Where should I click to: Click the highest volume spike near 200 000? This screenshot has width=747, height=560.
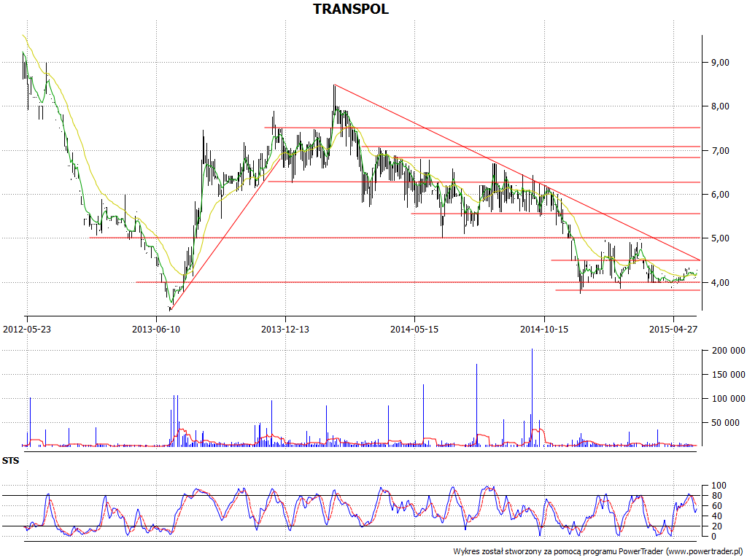point(532,397)
